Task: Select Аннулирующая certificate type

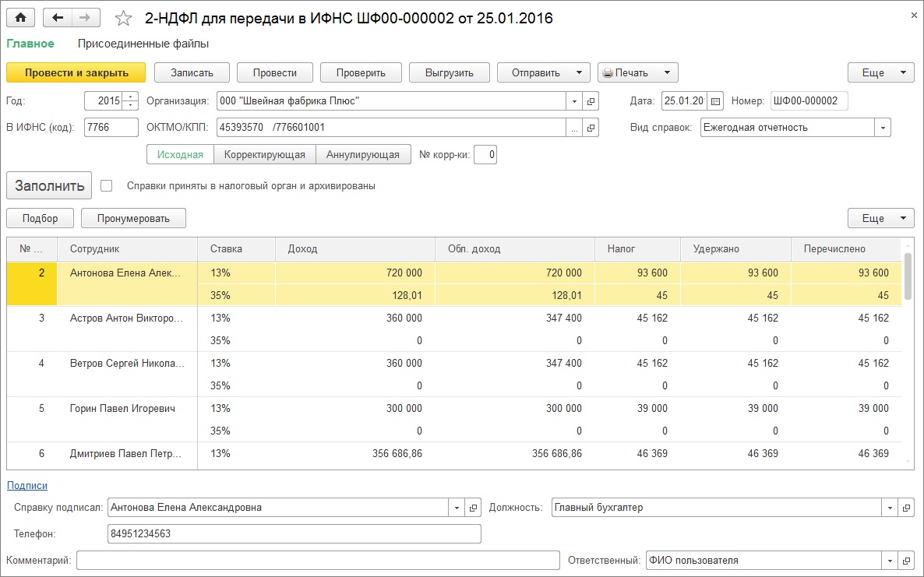Action: coord(363,155)
